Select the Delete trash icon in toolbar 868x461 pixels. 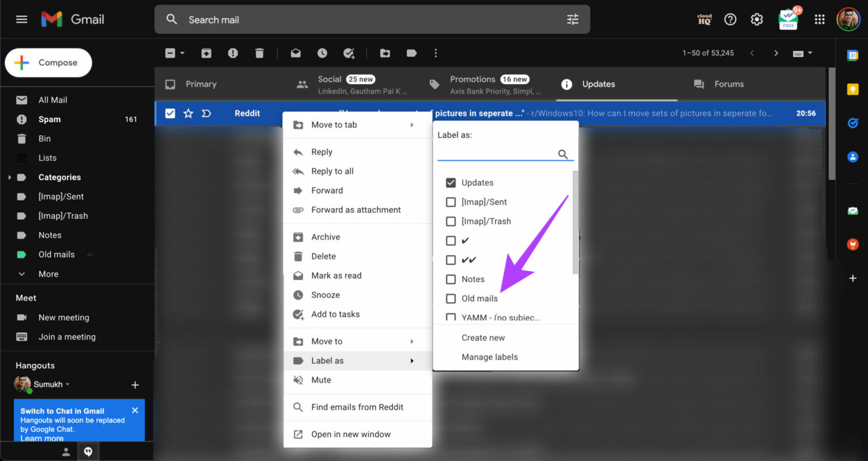point(259,53)
